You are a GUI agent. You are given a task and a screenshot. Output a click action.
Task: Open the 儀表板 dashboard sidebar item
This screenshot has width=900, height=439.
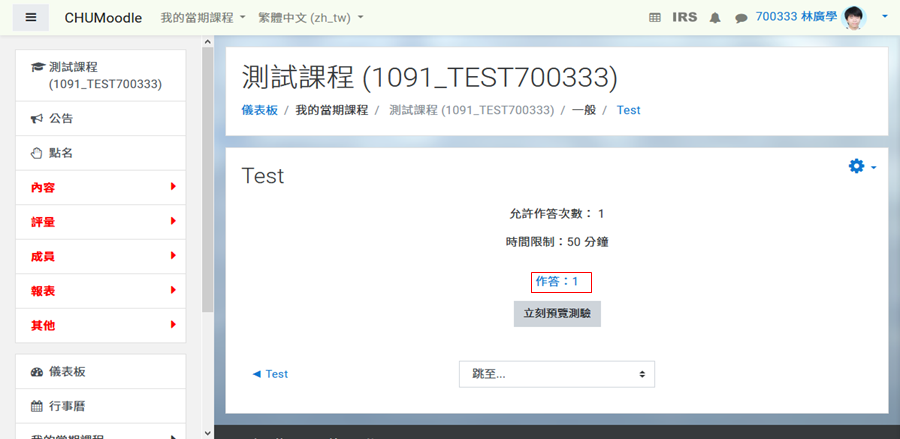click(x=100, y=372)
